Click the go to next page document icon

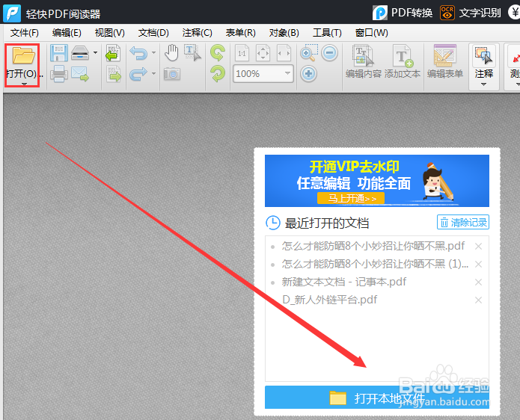pos(113,73)
